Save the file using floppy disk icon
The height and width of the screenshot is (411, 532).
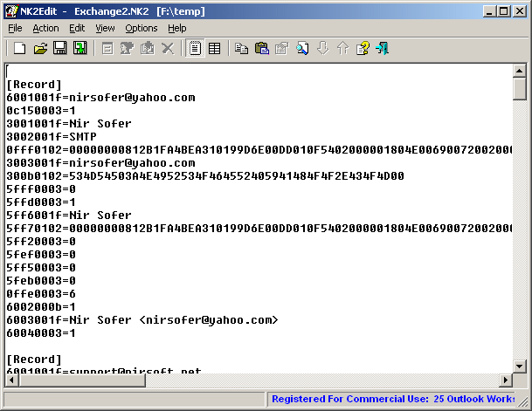click(x=59, y=48)
